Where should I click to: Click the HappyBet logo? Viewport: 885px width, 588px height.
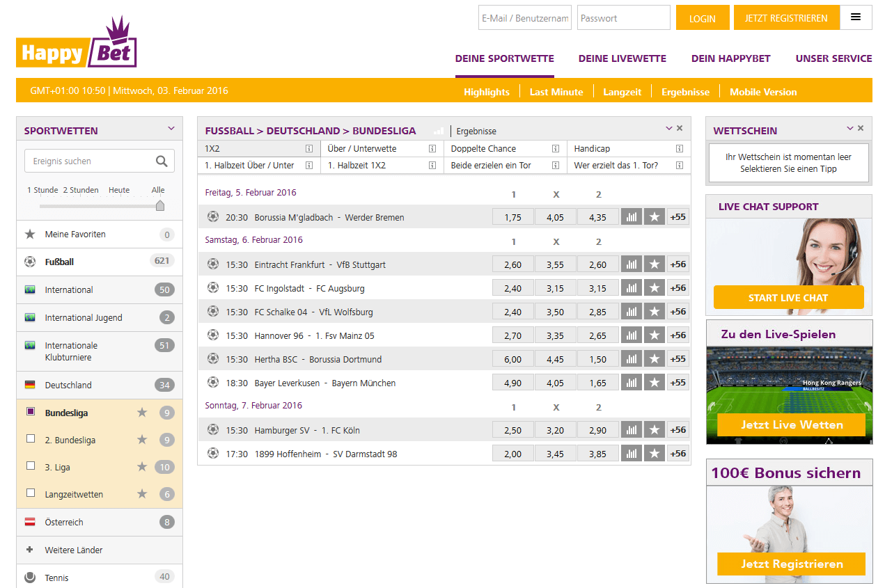point(77,43)
